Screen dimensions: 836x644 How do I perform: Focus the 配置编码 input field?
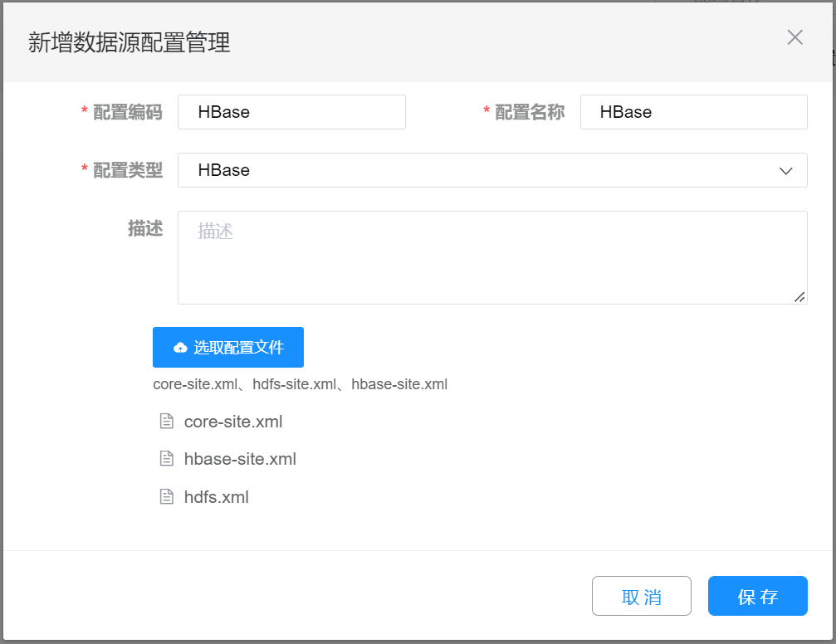pos(291,112)
